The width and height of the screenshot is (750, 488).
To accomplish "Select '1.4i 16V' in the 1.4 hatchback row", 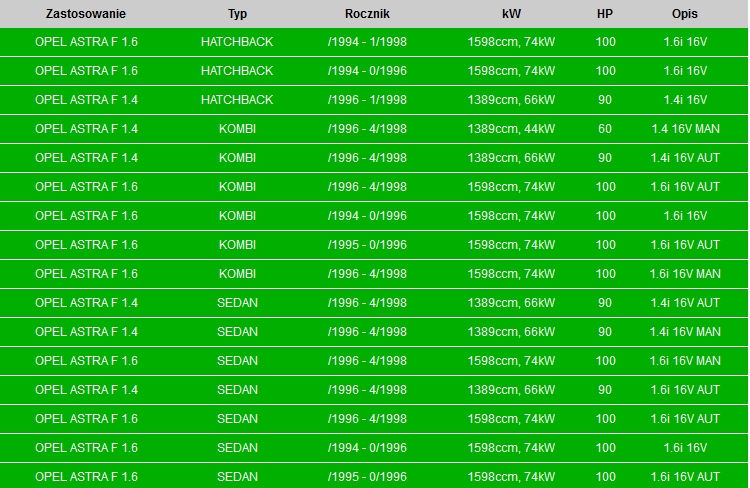I will 685,100.
